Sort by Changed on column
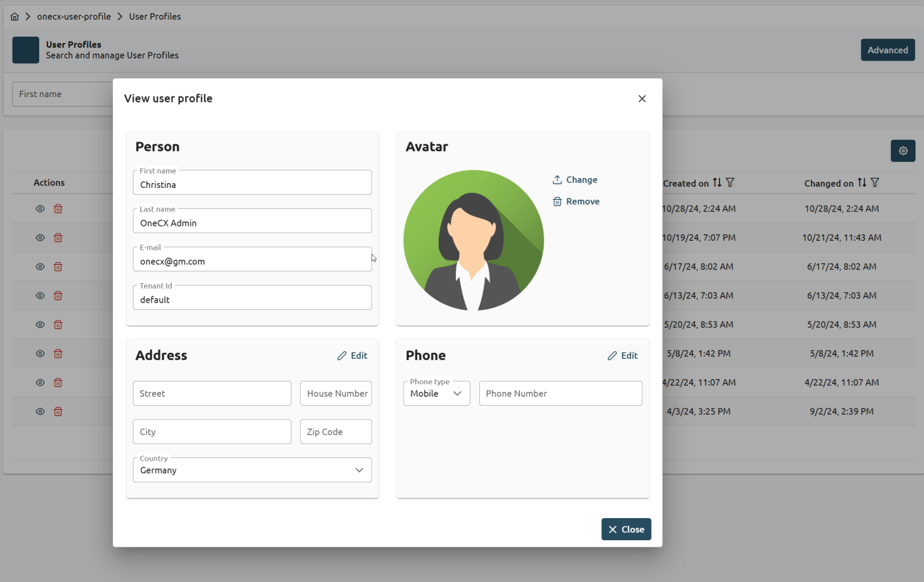924x582 pixels. 862,183
